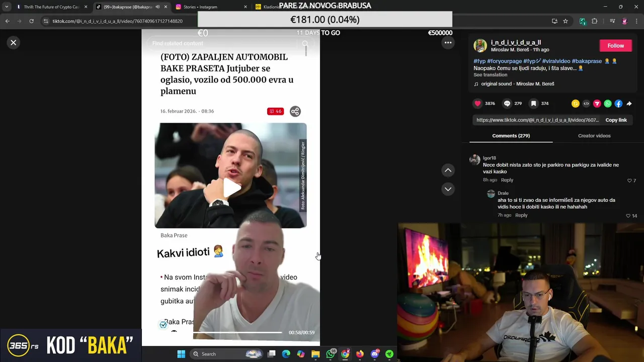Open Igor18's profile avatar
This screenshot has width=644, height=362.
tap(474, 160)
